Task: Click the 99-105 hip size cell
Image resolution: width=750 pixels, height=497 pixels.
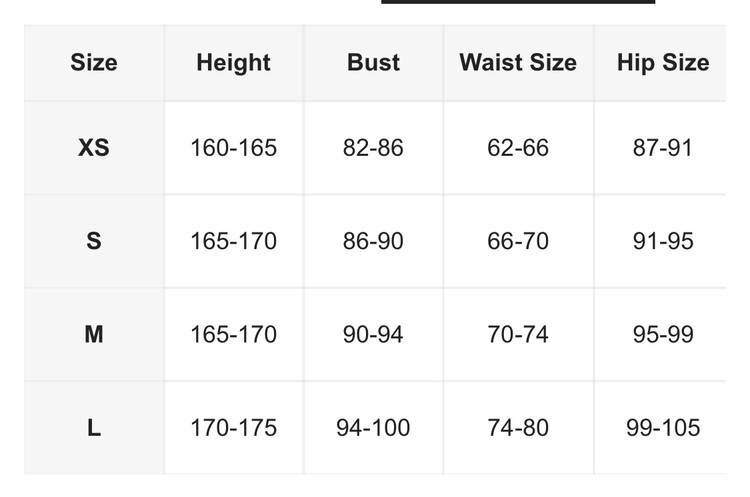Action: 663,428
